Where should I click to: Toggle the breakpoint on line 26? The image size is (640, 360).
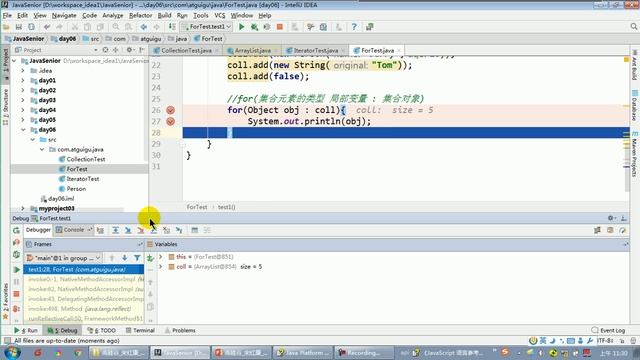[x=171, y=110]
